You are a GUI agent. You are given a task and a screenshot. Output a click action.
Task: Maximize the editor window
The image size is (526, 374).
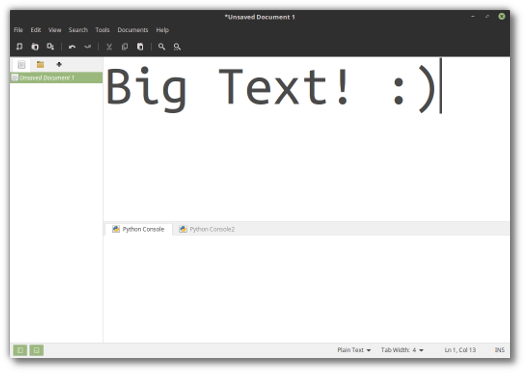click(x=487, y=16)
